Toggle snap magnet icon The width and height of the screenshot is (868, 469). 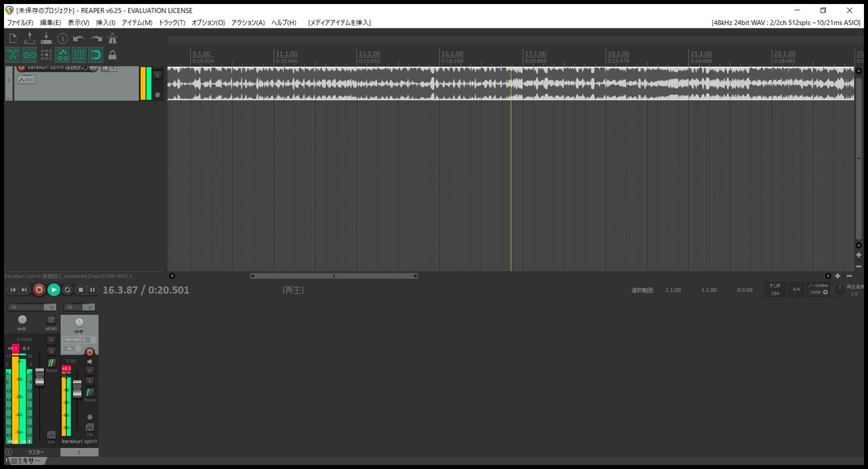tap(96, 55)
